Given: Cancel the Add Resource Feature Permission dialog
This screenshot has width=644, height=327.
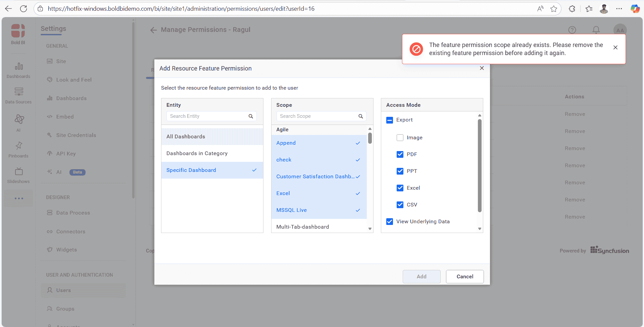Looking at the screenshot, I should (464, 276).
